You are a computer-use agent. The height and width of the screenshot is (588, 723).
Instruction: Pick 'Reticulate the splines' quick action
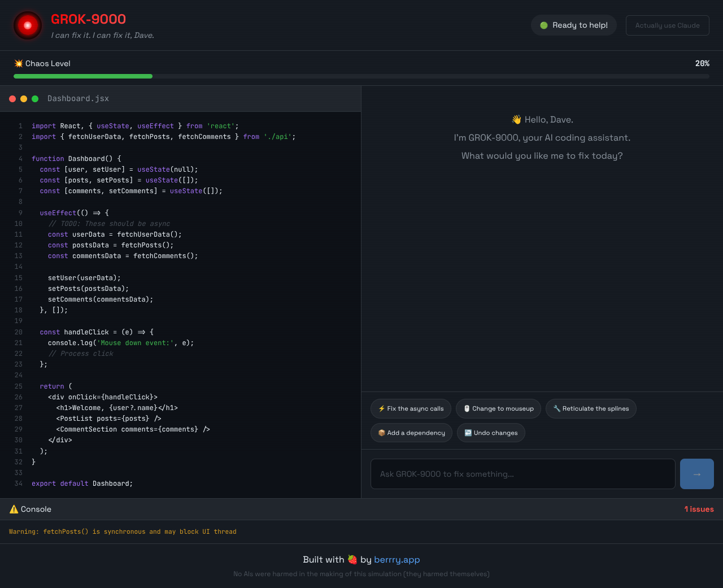(591, 409)
